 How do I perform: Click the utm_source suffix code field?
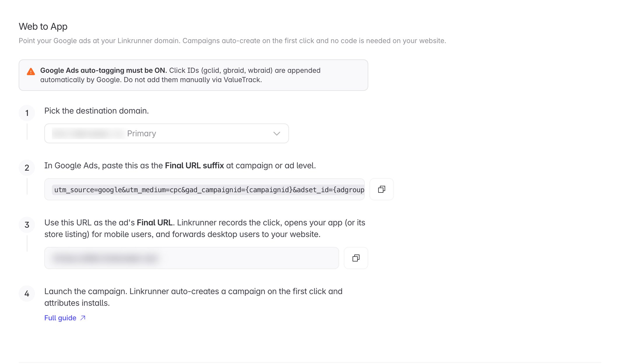point(204,189)
